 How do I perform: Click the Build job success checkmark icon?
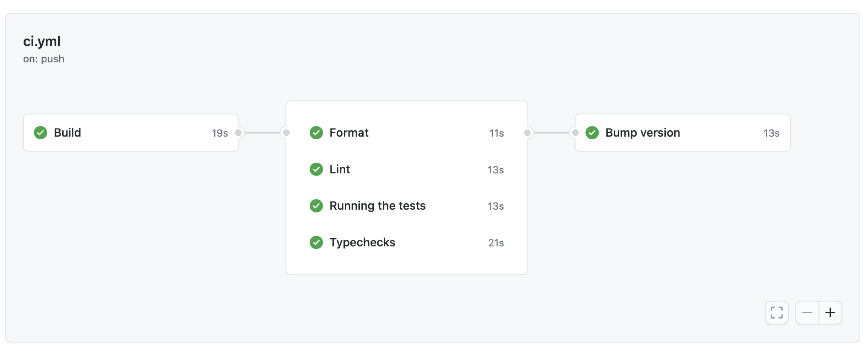pos(40,133)
